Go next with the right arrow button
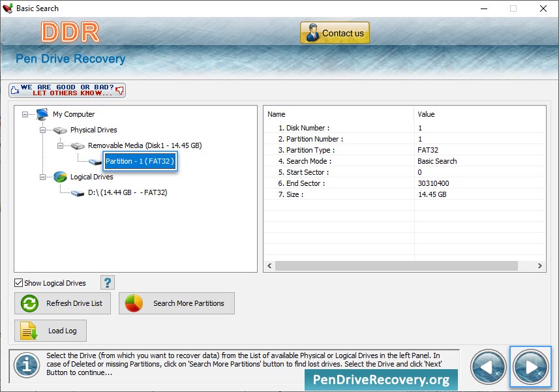 530,367
